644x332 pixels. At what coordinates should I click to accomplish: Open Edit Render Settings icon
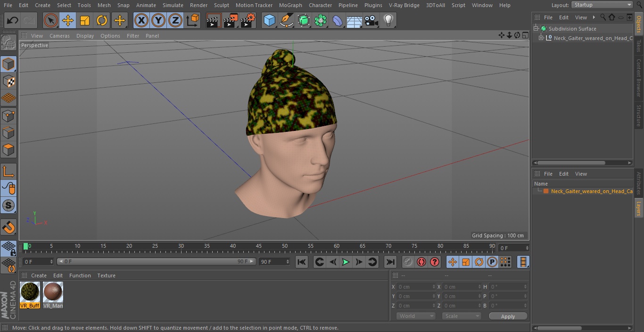tap(248, 21)
